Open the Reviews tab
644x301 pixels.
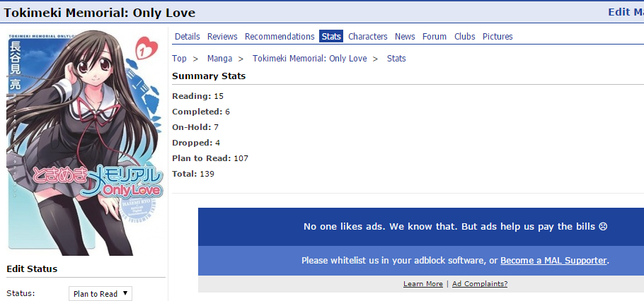click(222, 37)
